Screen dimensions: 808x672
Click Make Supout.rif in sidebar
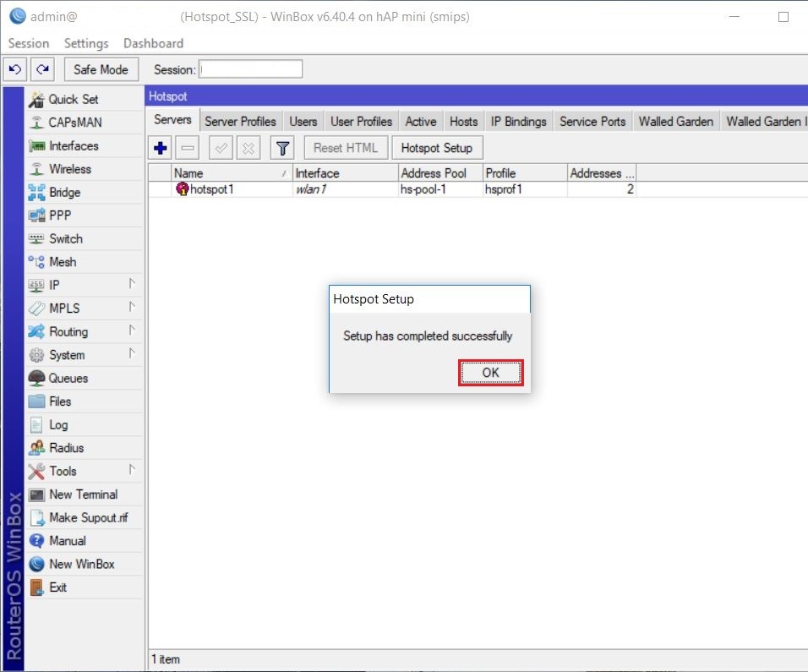pos(85,517)
